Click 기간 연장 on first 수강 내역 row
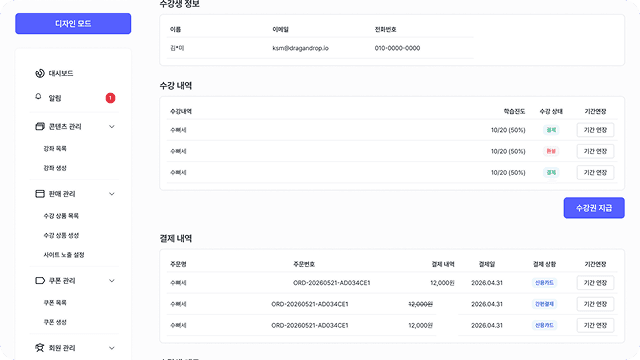 [x=595, y=130]
